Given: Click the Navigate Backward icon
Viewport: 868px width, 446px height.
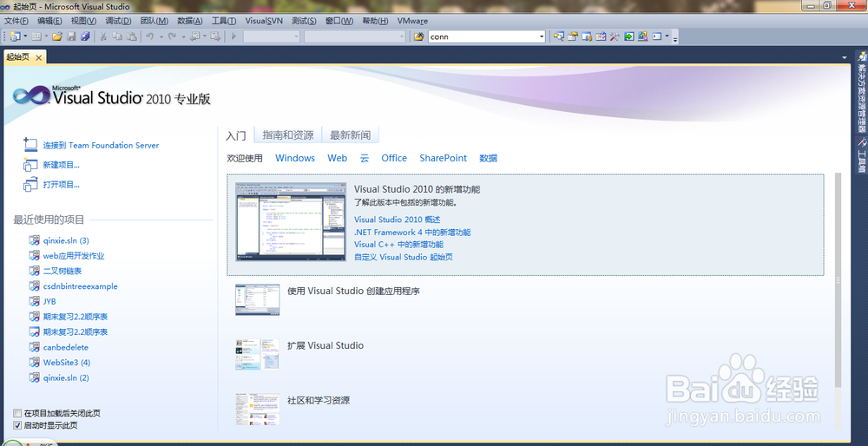Looking at the screenshot, I should 194,36.
